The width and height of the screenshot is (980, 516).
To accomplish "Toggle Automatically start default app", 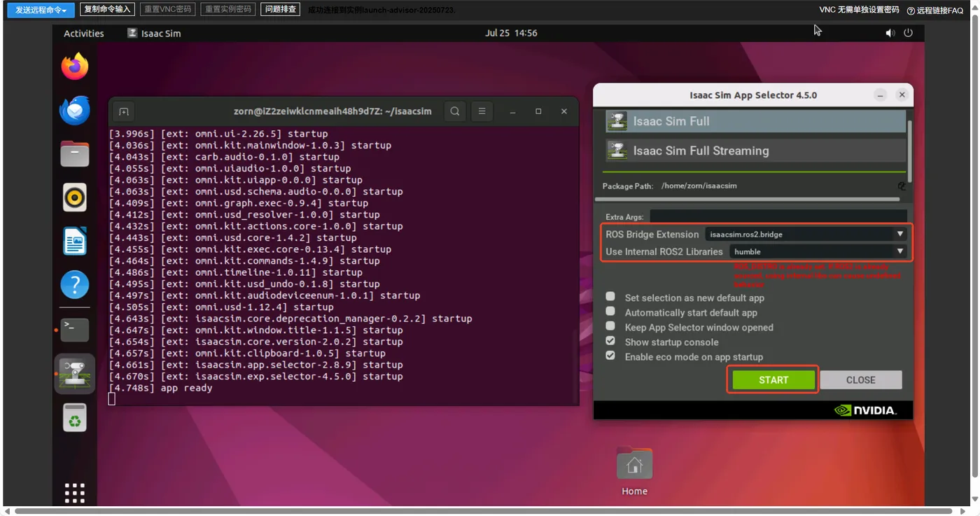I will coord(610,312).
